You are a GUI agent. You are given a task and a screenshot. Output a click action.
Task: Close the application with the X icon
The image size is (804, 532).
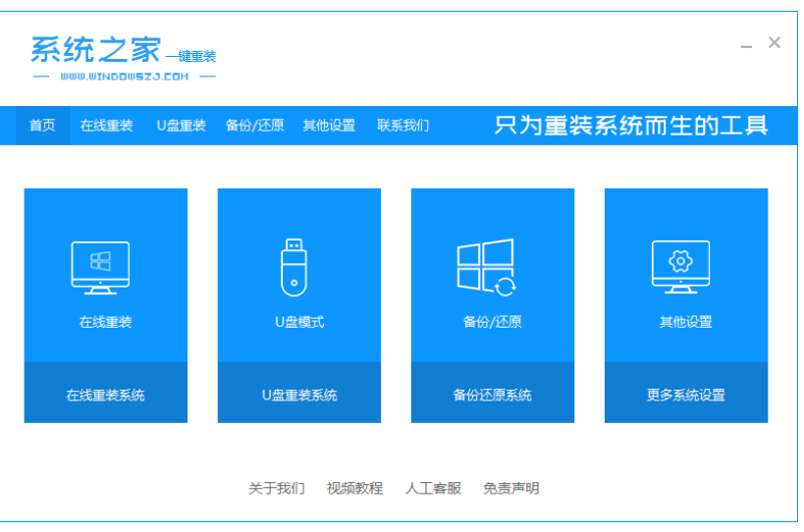pos(775,42)
